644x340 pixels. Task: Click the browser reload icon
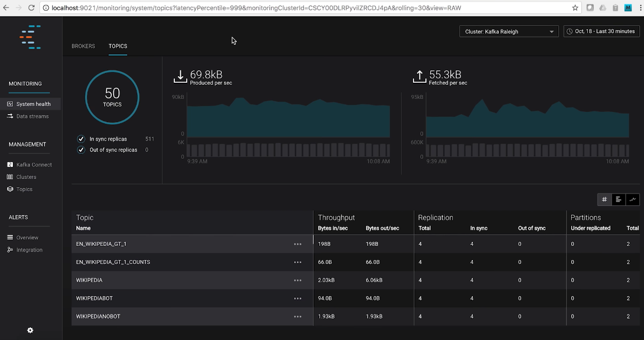click(x=31, y=8)
